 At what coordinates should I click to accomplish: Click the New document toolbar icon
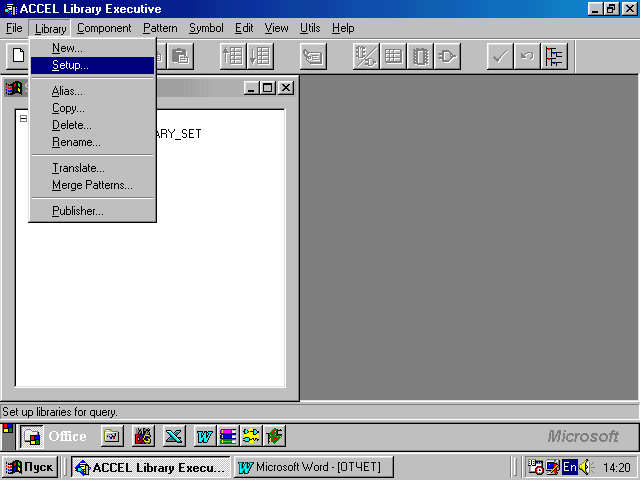click(x=18, y=56)
